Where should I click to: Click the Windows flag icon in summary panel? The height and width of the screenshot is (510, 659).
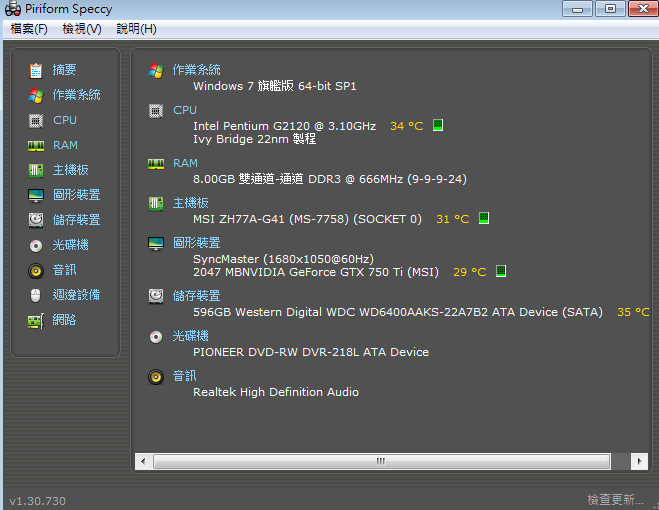(x=156, y=71)
